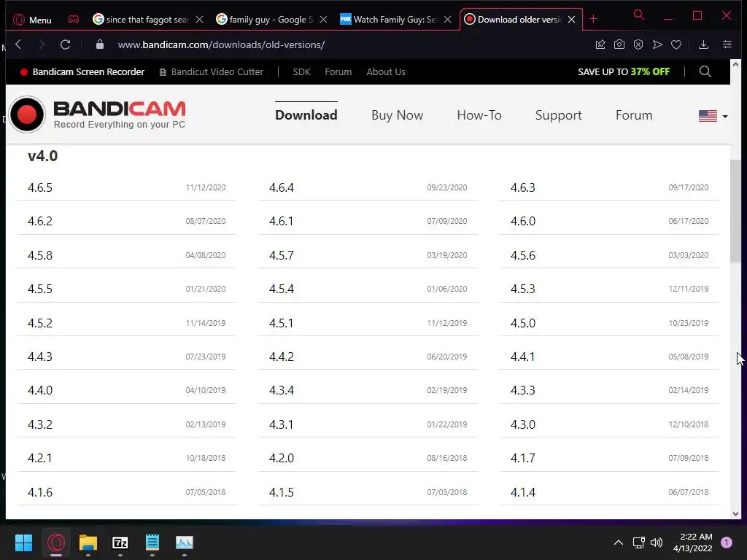747x560 pixels.
Task: Open the Easy Setup sliders icon
Action: coord(727,44)
